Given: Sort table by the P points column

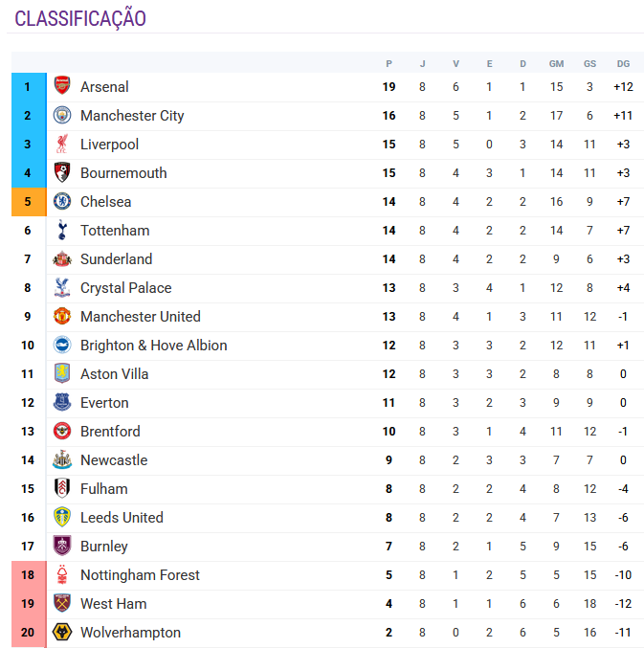Looking at the screenshot, I should tap(389, 63).
